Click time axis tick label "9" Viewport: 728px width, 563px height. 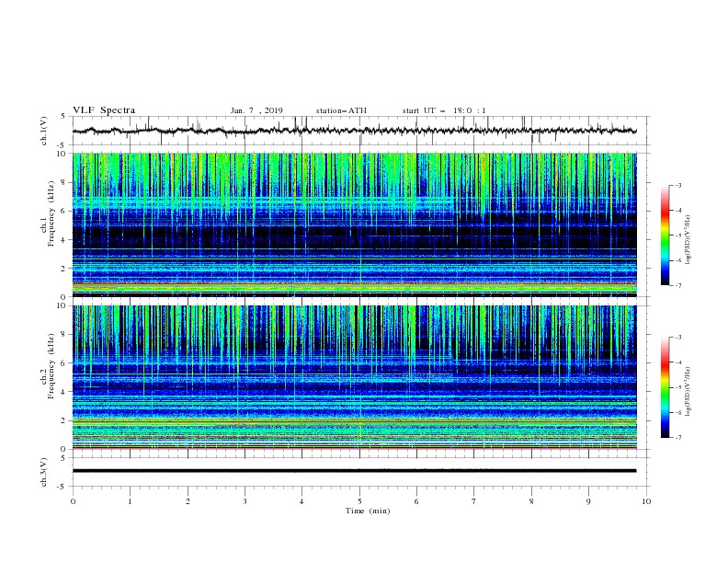point(588,501)
